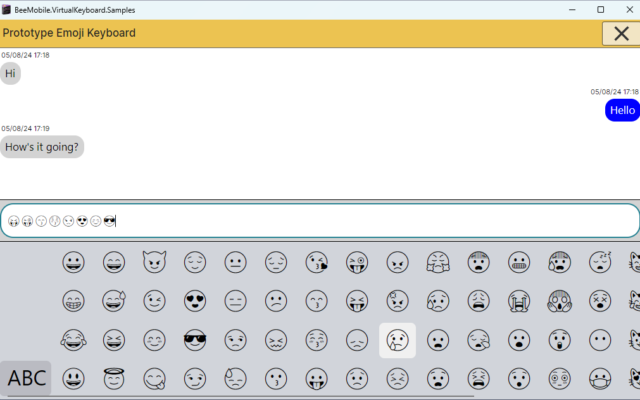Choose the face without mouth emoji
The width and height of the screenshot is (640, 400).
pos(600,340)
